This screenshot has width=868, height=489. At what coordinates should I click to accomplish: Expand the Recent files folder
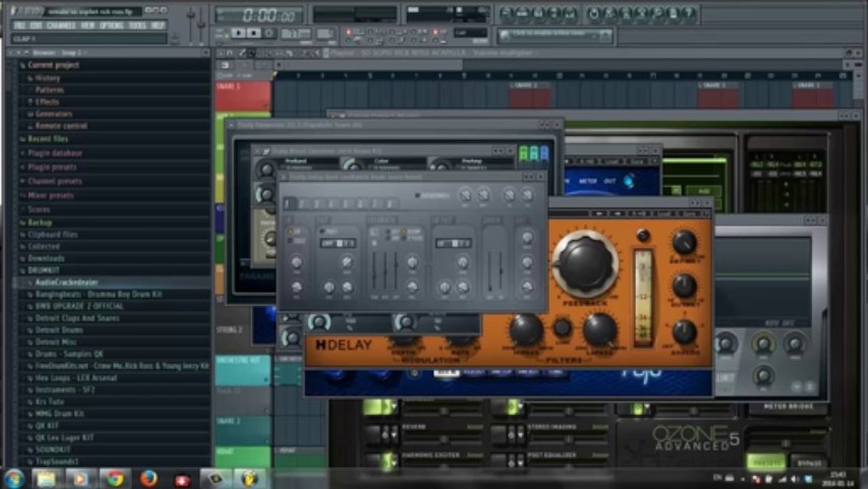[x=48, y=139]
